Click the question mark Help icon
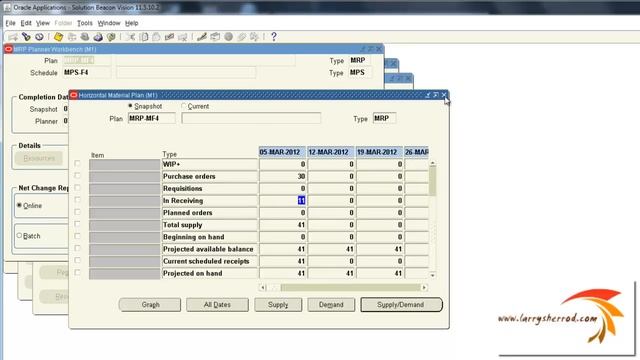Screen dimensions: 640x360 click(x=274, y=37)
